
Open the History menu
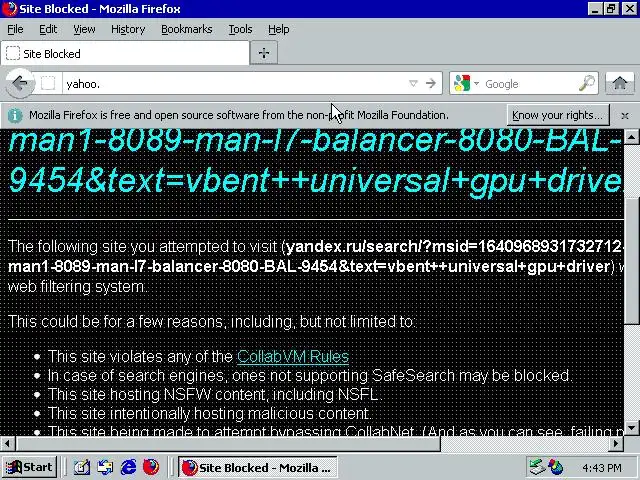click(128, 29)
